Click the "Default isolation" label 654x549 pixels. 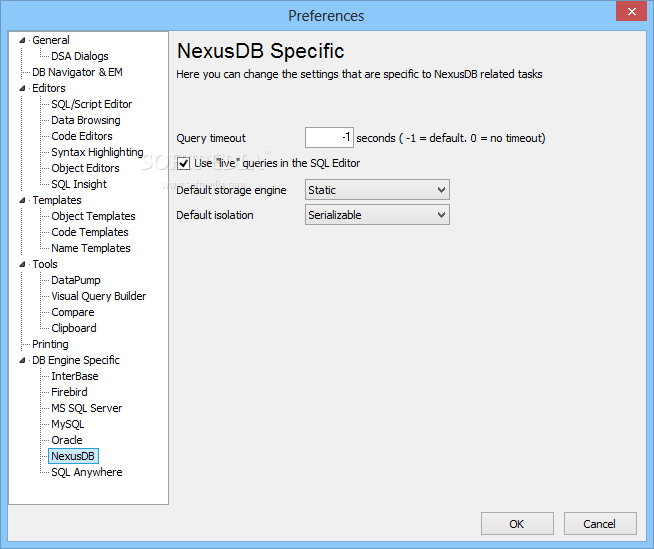coord(215,215)
